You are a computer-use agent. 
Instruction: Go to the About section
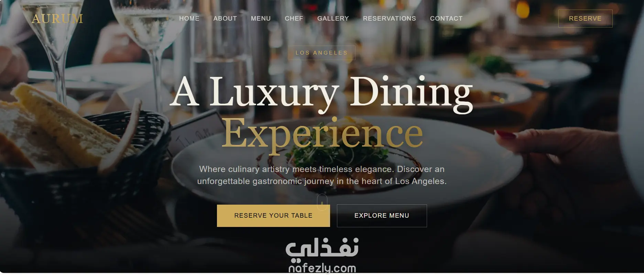(x=225, y=19)
